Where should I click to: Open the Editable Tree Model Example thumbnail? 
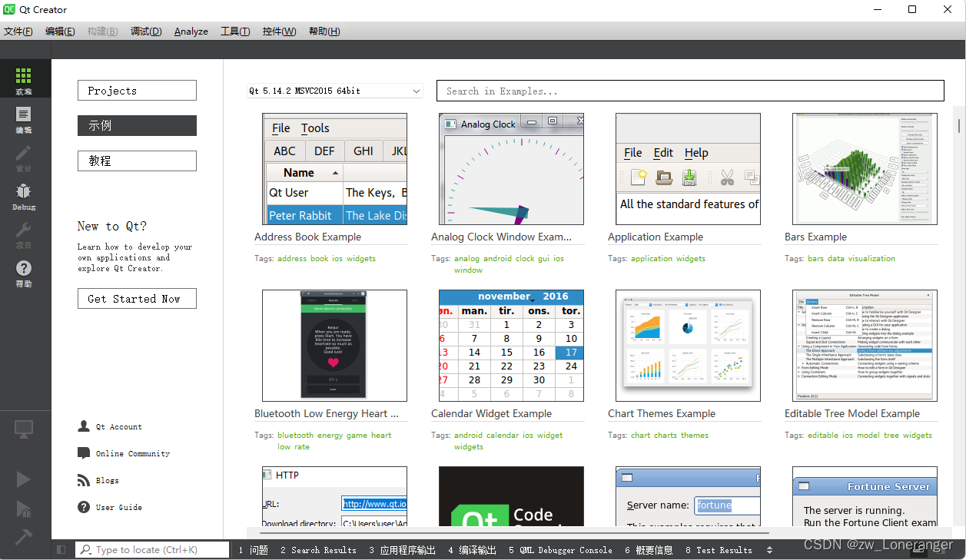865,346
